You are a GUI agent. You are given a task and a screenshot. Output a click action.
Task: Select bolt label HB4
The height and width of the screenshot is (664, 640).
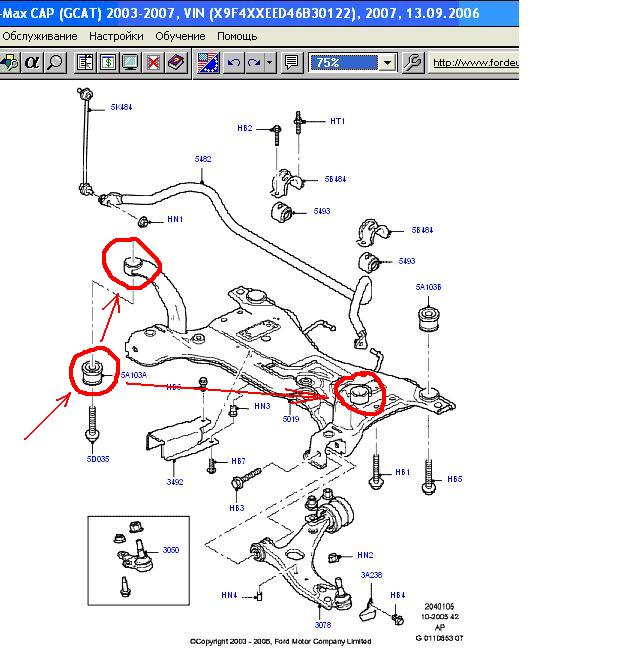(x=398, y=595)
